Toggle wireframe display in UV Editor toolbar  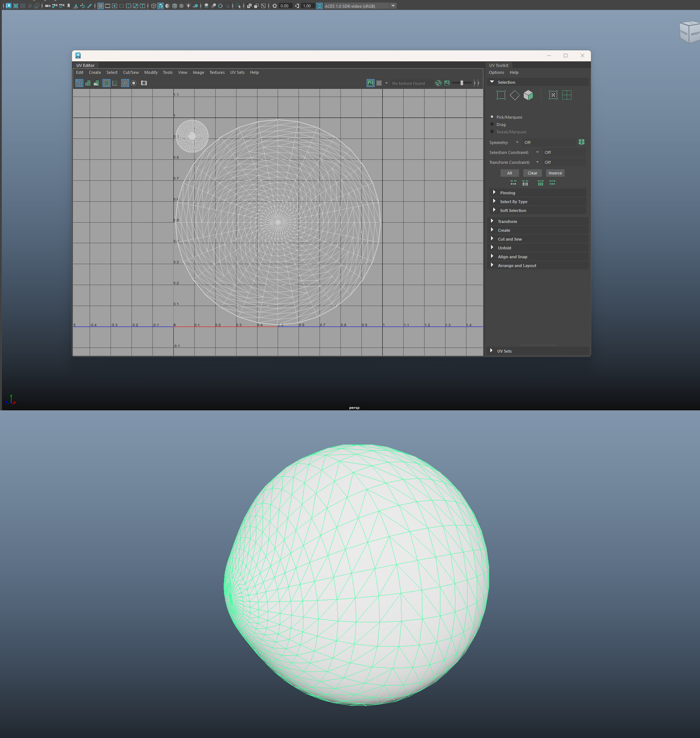(x=79, y=83)
